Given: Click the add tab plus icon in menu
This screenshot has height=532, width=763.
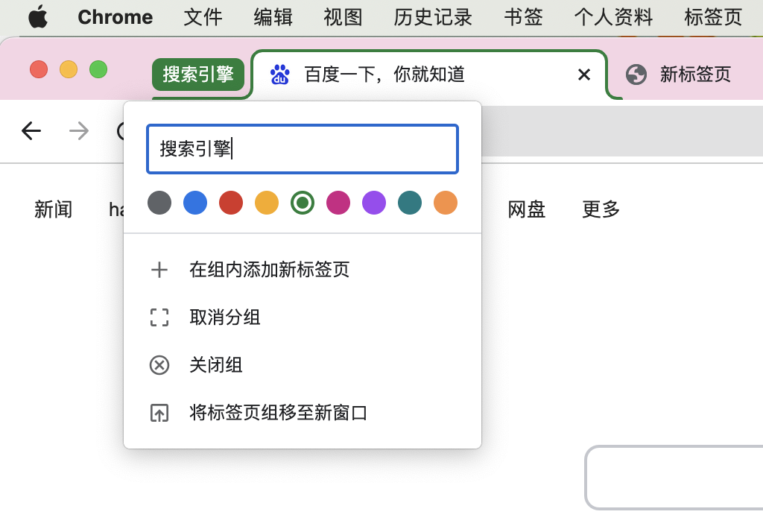Looking at the screenshot, I should [x=159, y=270].
